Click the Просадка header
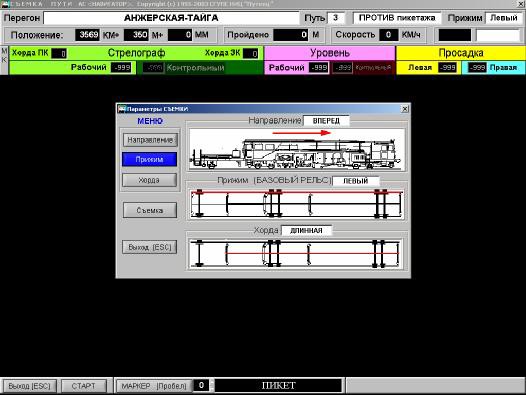526x395 pixels. (461, 53)
